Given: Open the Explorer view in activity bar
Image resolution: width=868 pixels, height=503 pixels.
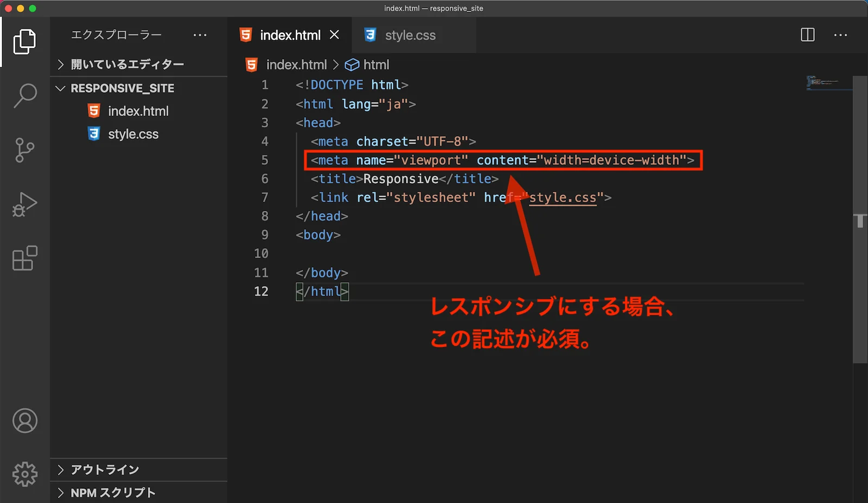Looking at the screenshot, I should tap(24, 42).
